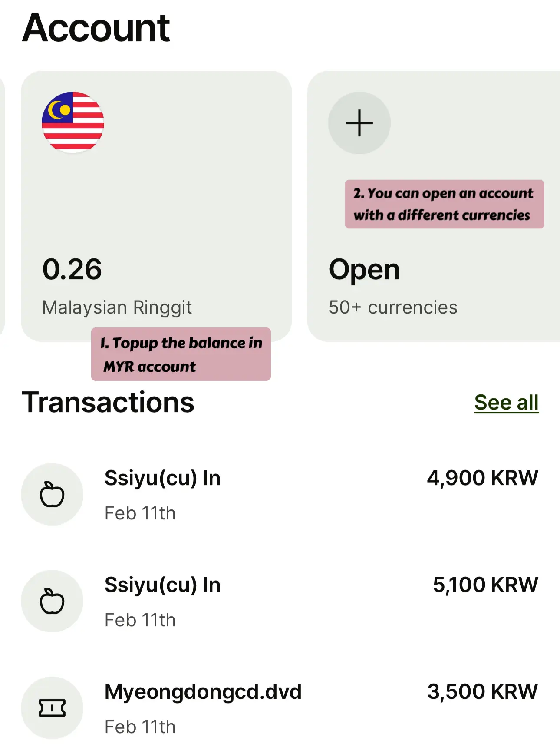The width and height of the screenshot is (560, 747).
Task: Tap the plus icon to add currency
Action: (x=359, y=122)
